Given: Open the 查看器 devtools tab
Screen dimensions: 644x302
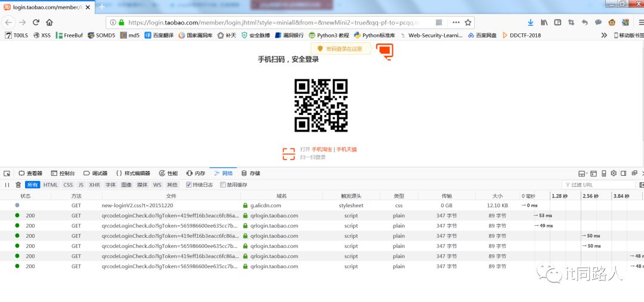Looking at the screenshot, I should click(x=30, y=173).
